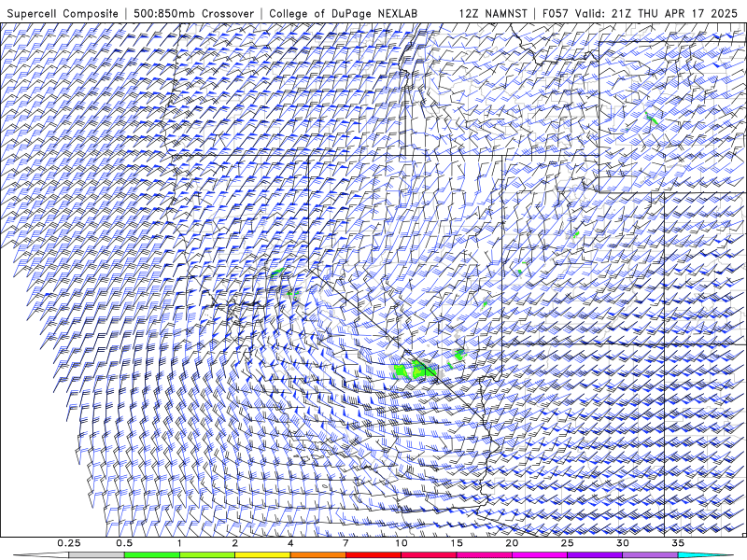
Task: Click the orange 4–7 color bar segment
Action: click(x=317, y=555)
